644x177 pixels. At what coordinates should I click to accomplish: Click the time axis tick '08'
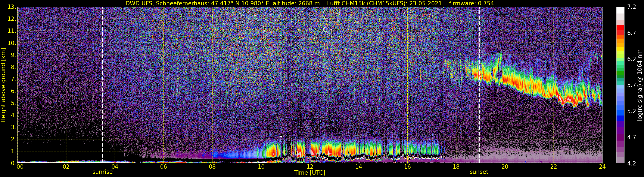click(x=212, y=167)
